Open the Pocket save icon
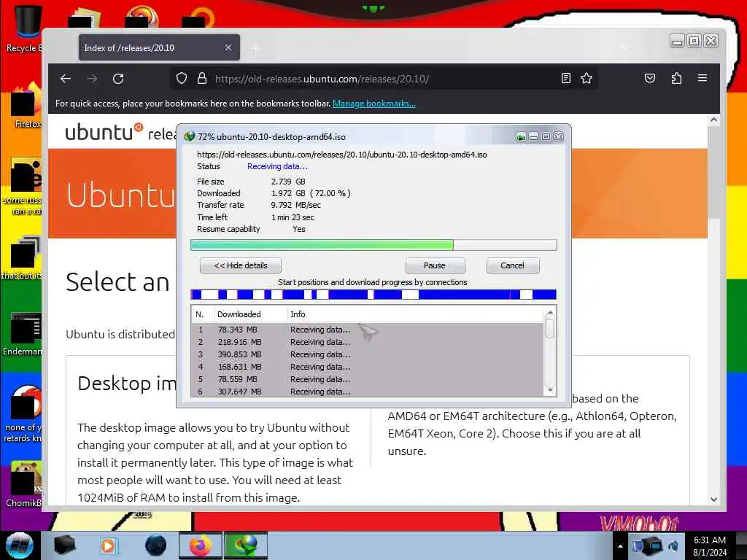Viewport: 747px width, 560px height. [x=650, y=78]
